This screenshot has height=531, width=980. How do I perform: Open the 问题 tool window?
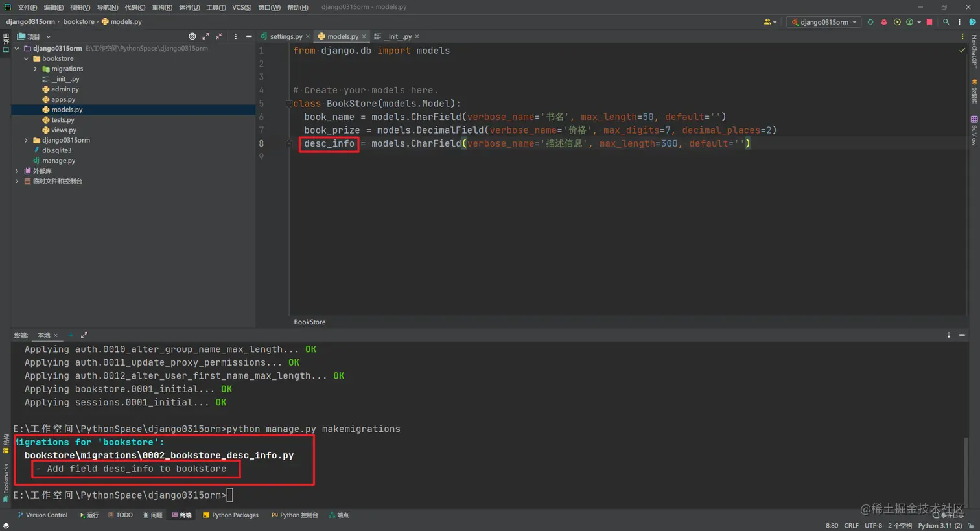point(152,515)
